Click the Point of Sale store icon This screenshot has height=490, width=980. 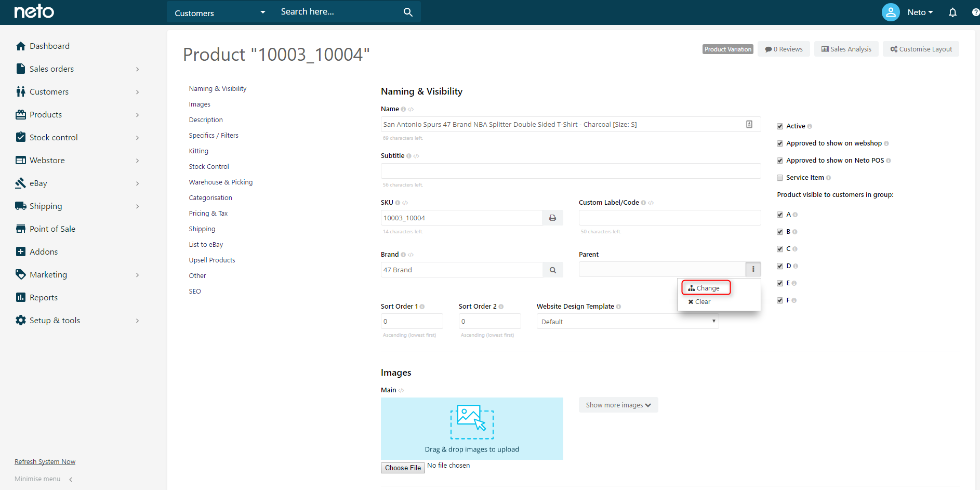click(21, 229)
